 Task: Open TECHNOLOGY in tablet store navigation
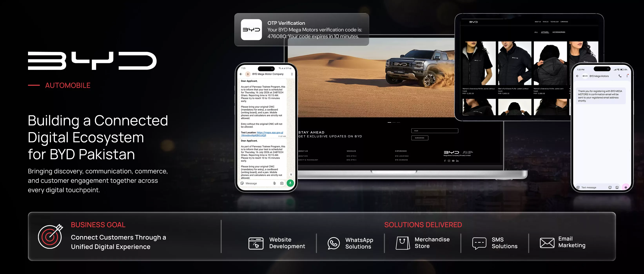pyautogui.click(x=554, y=22)
